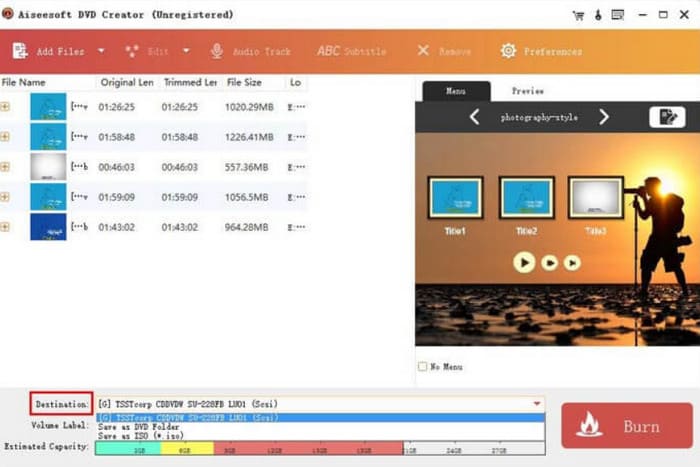
Task: Click the Original Len column header
Action: coord(127,83)
